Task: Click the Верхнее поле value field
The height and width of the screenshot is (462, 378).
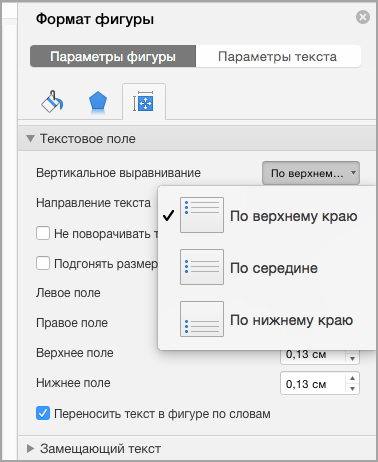Action: (313, 357)
